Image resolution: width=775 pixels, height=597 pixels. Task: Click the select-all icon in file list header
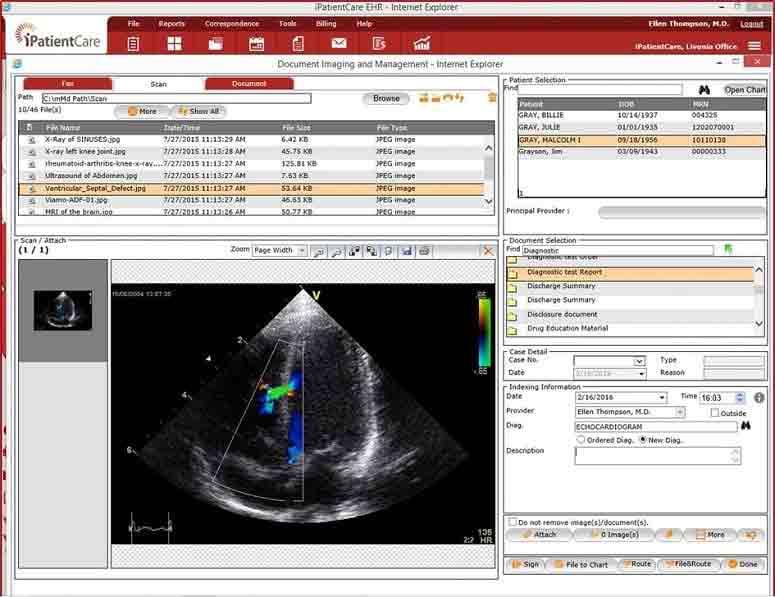pyautogui.click(x=29, y=128)
